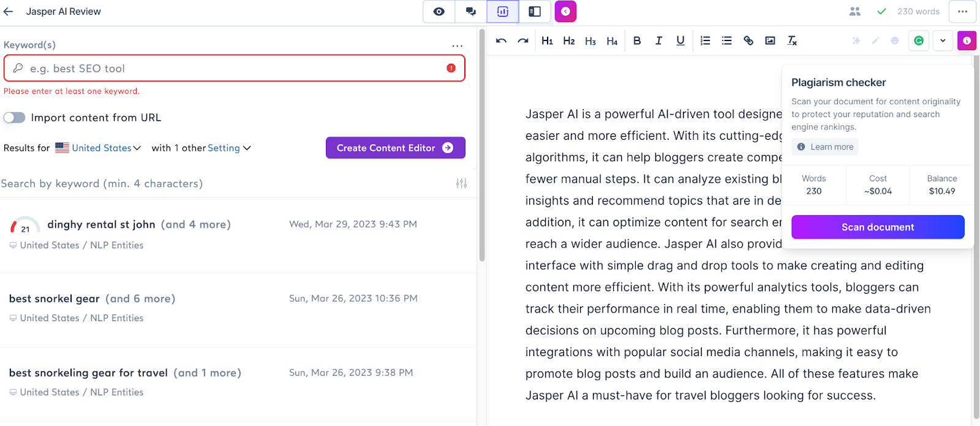
Task: Click the faded AI sparkle icon
Action: [856, 40]
